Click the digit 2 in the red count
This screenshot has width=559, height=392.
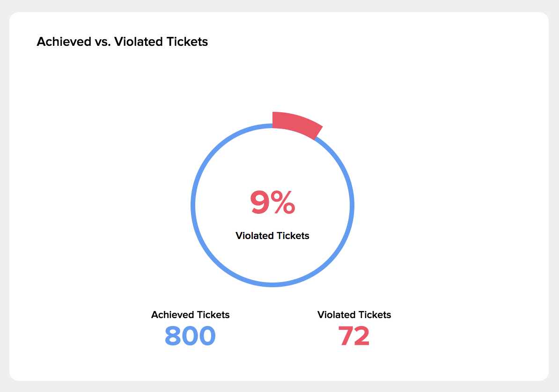click(362, 336)
